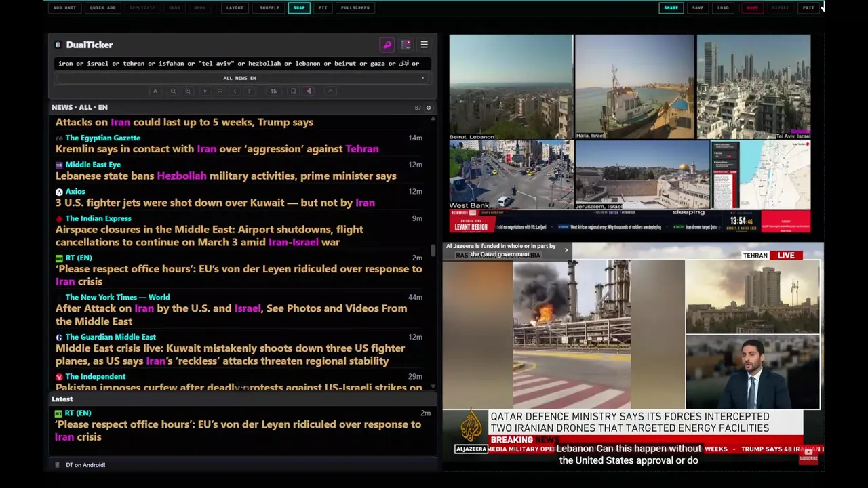Toggle the SHARE button in top bar

point(671,8)
